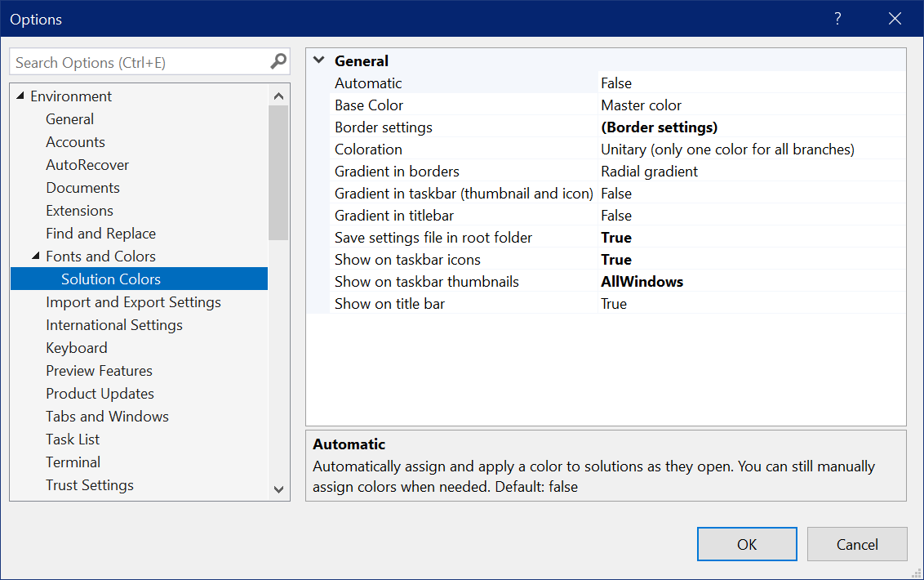Click the Radial gradient value
Screen dimensions: 924x580
point(650,172)
